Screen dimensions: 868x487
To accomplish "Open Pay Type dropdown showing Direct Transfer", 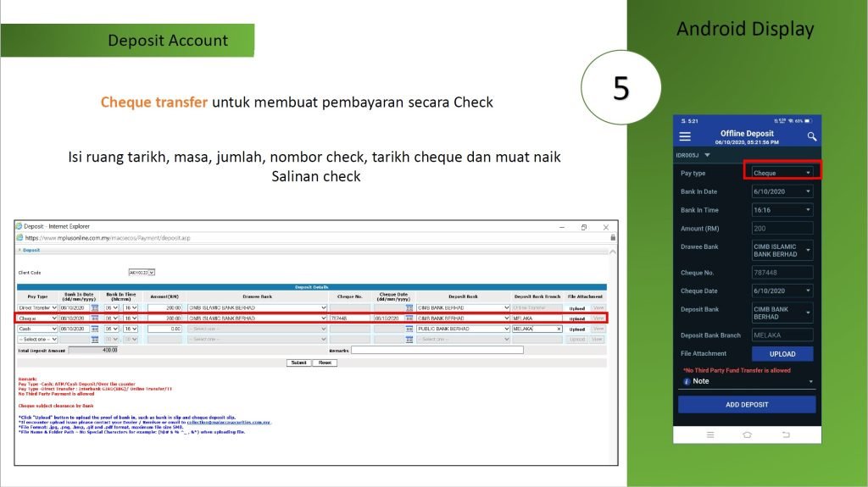I will coord(37,307).
